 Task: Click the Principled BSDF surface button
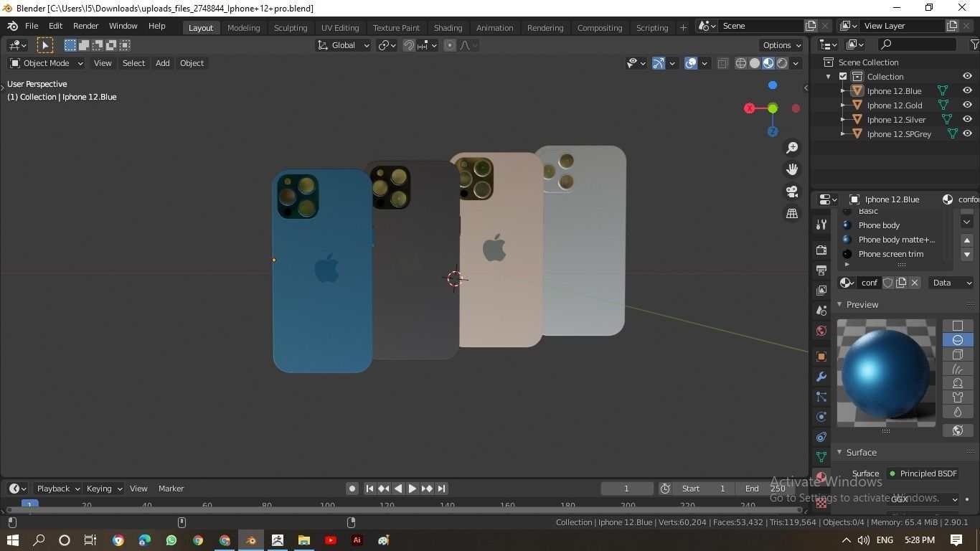click(x=923, y=474)
